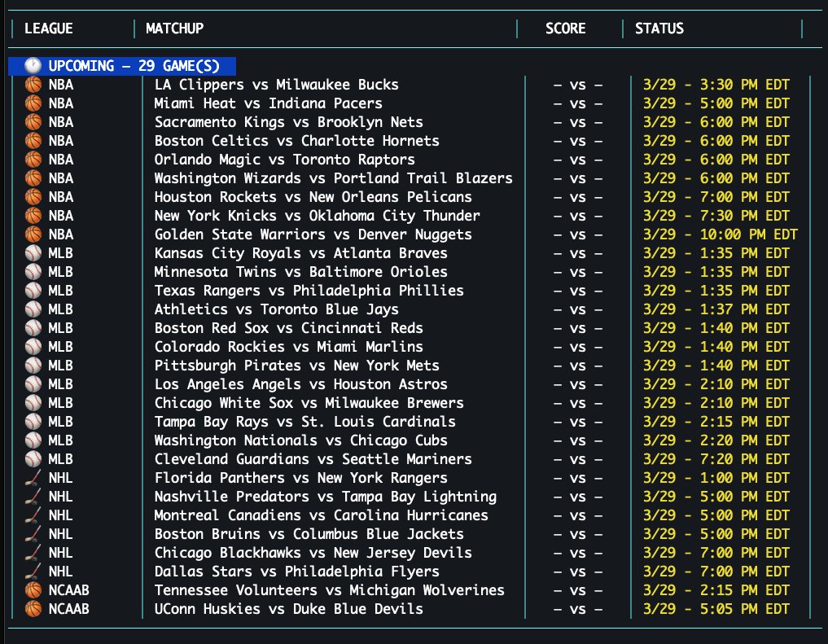Click basketball icon on Tennessee Volunteers row
The width and height of the screenshot is (828, 644).
pos(33,591)
